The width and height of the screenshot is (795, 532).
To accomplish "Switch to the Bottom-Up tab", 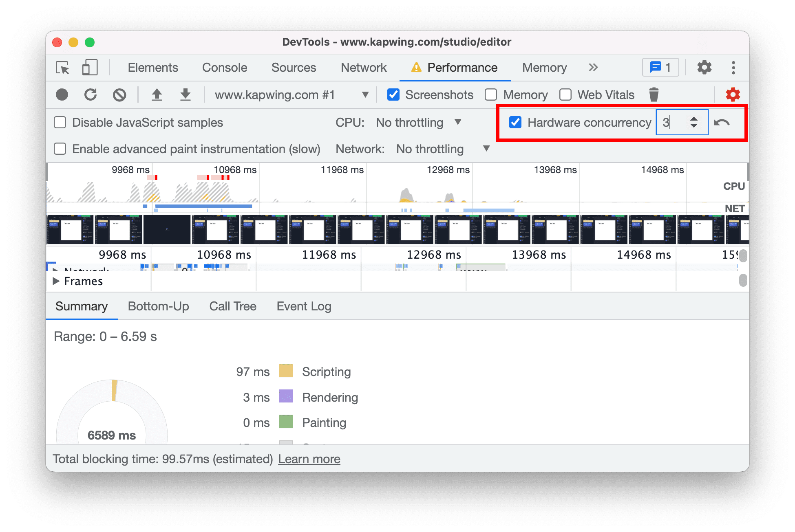I will 157,307.
